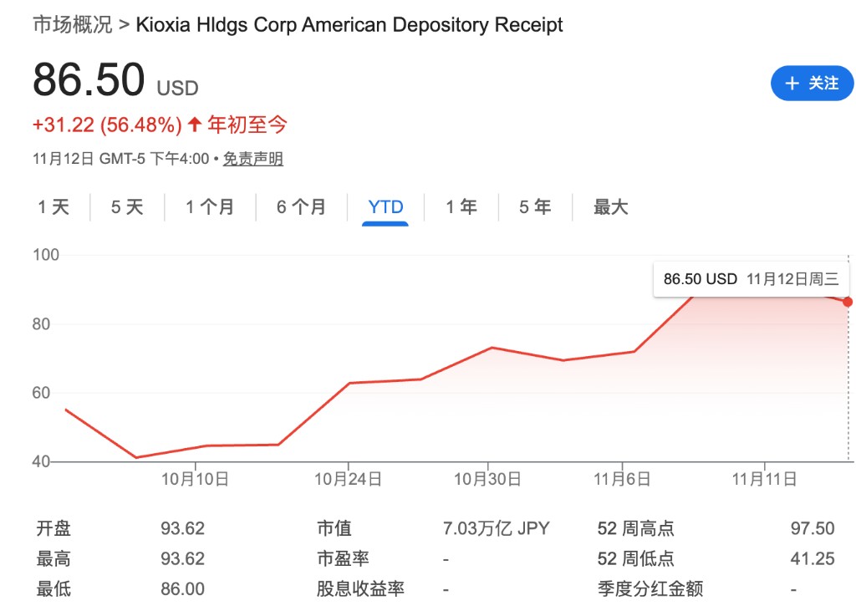Screen dimensions: 856x616
Task: Open the 免责声明 disclaimer link
Action: click(x=252, y=159)
